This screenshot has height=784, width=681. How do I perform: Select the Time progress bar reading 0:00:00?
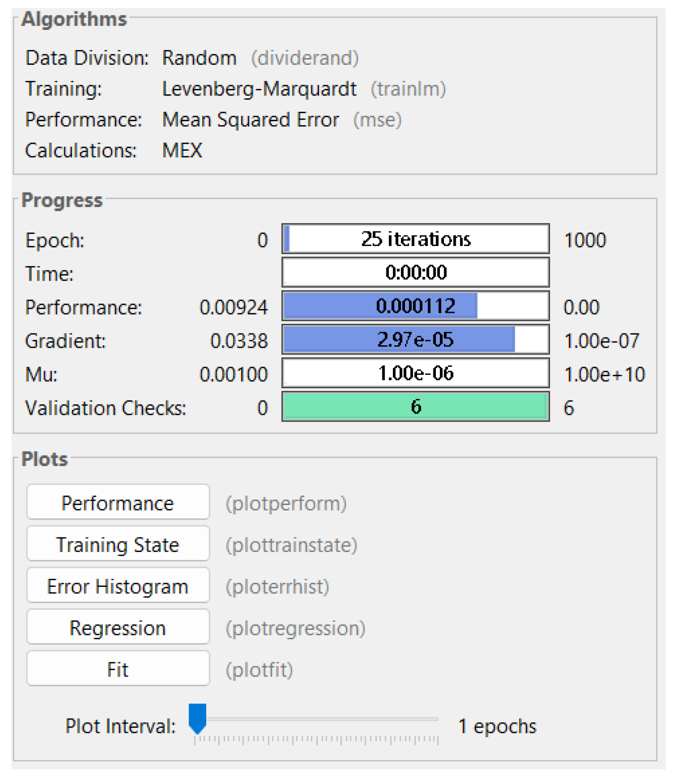pos(415,272)
